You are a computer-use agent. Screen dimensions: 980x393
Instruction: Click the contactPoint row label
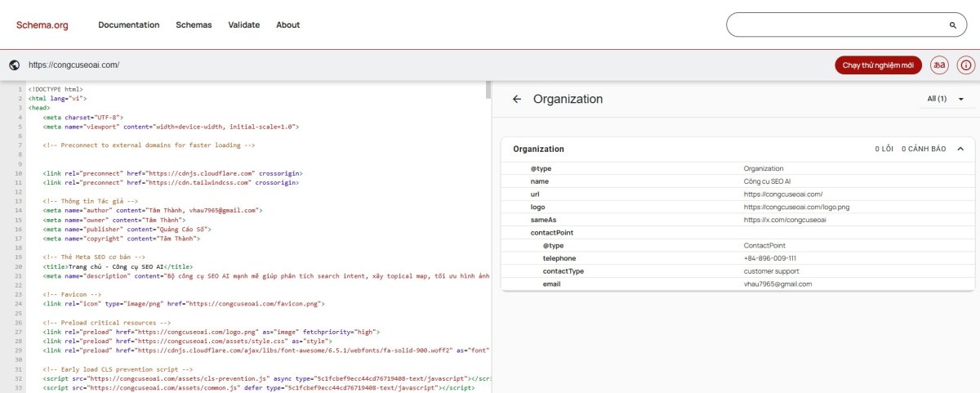tap(552, 233)
